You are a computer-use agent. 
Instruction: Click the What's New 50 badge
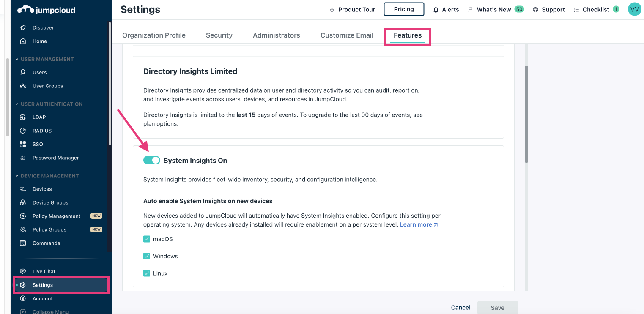tap(519, 9)
